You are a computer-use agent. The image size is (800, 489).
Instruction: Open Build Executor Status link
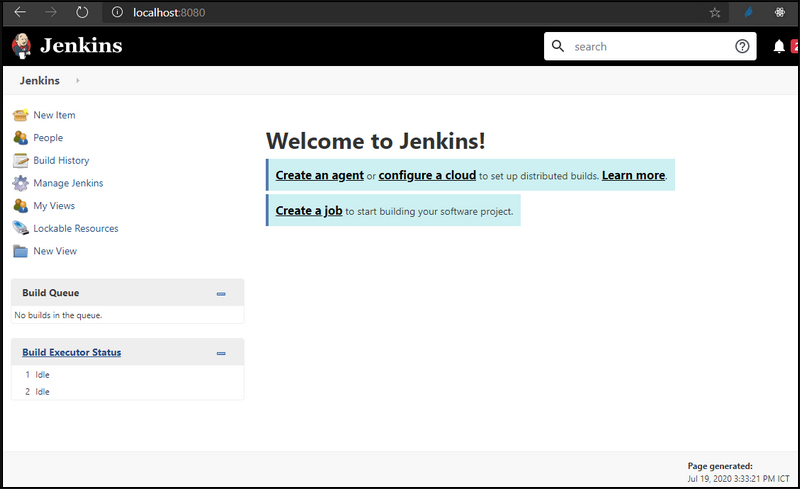[x=71, y=352]
